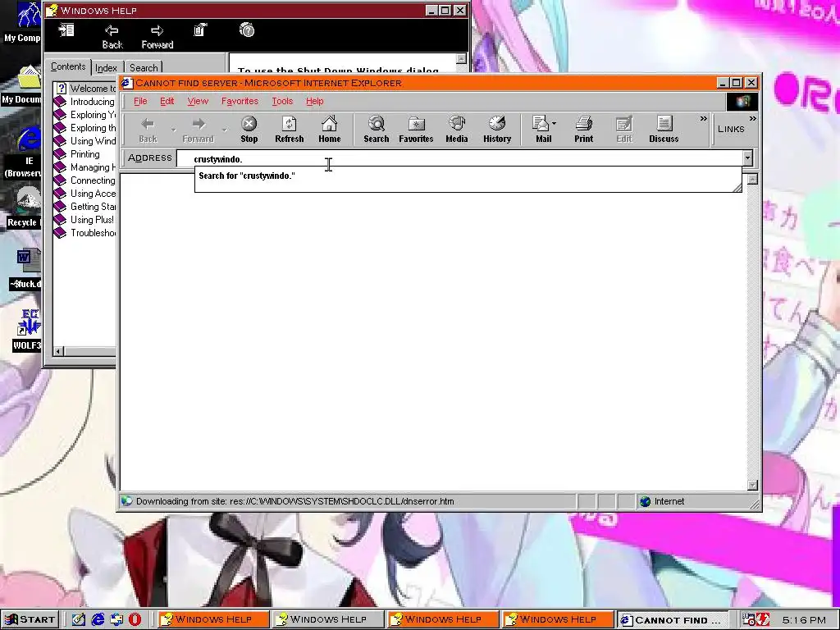Click the clock in system tray
Image resolution: width=840 pixels, height=630 pixels.
tap(804, 620)
